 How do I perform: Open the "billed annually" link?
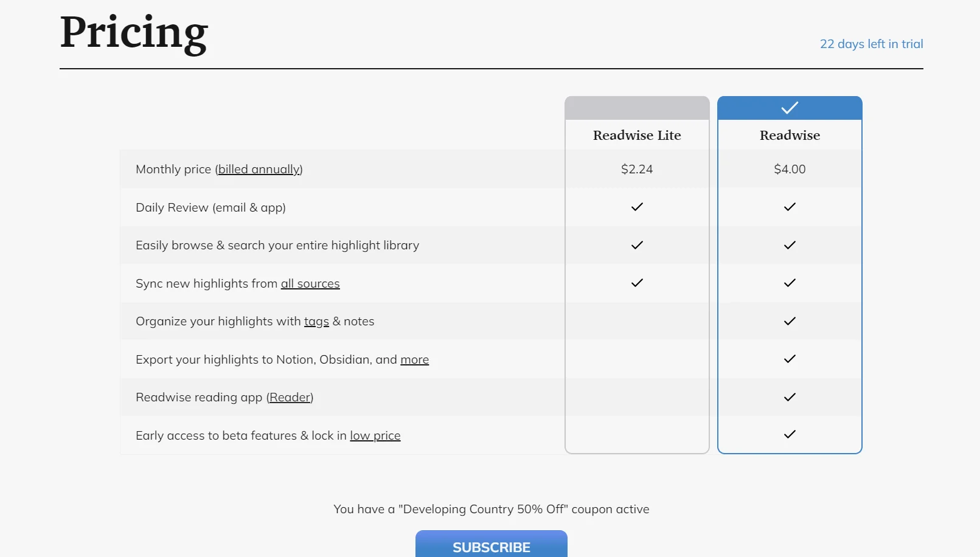click(259, 169)
